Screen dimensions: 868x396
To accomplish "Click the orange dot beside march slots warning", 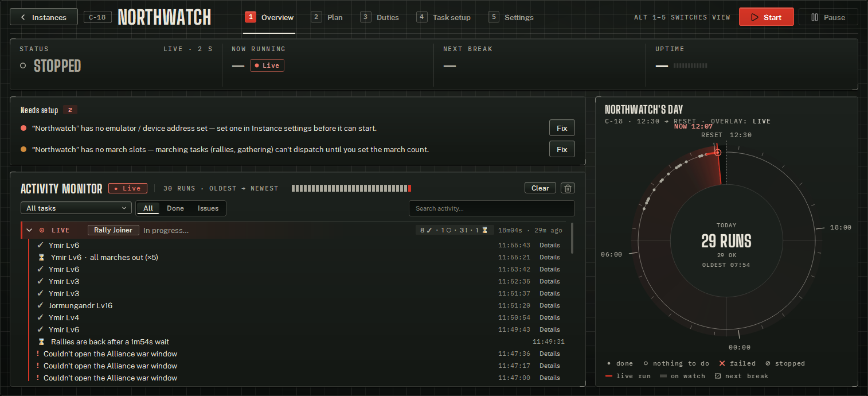I will pyautogui.click(x=24, y=149).
